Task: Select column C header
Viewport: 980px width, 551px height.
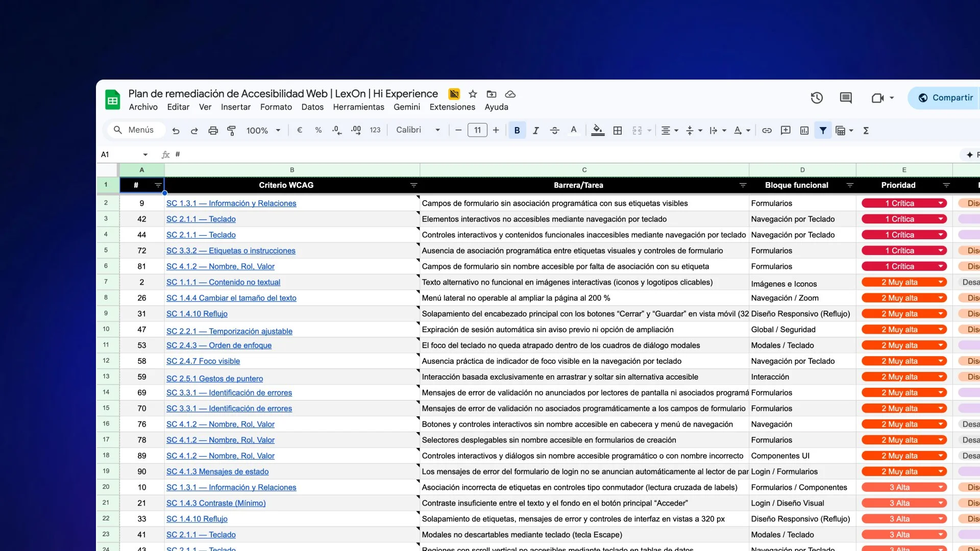Action: click(x=584, y=170)
